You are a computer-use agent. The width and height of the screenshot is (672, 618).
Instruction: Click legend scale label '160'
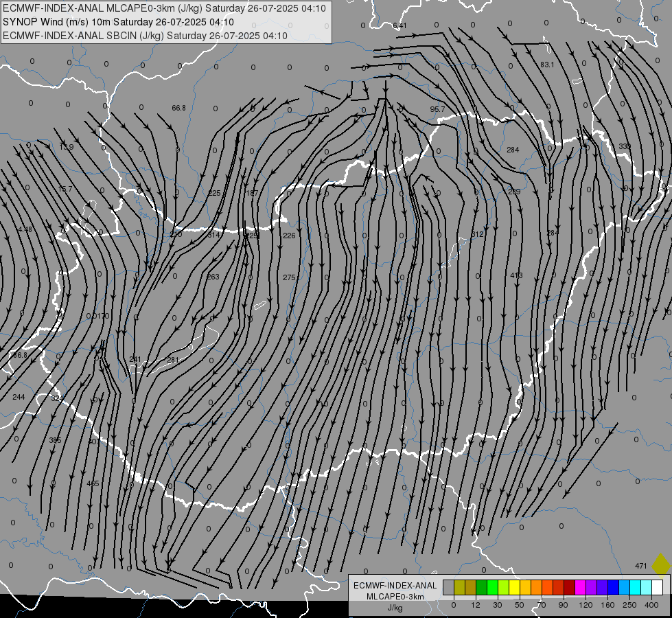[x=607, y=605]
